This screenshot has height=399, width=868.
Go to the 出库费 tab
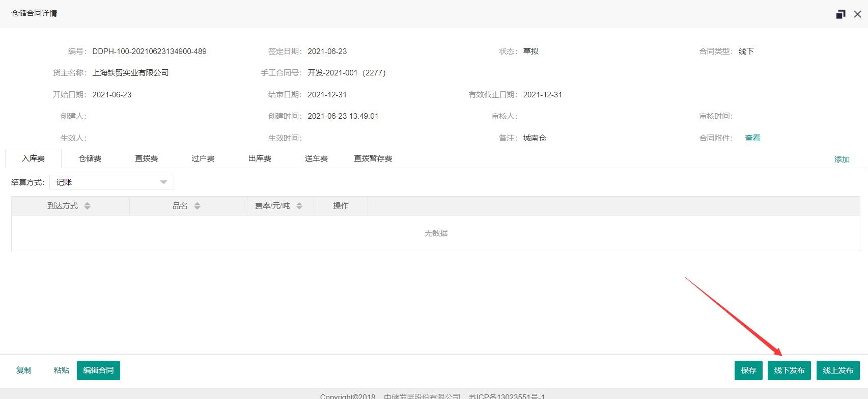pos(260,158)
